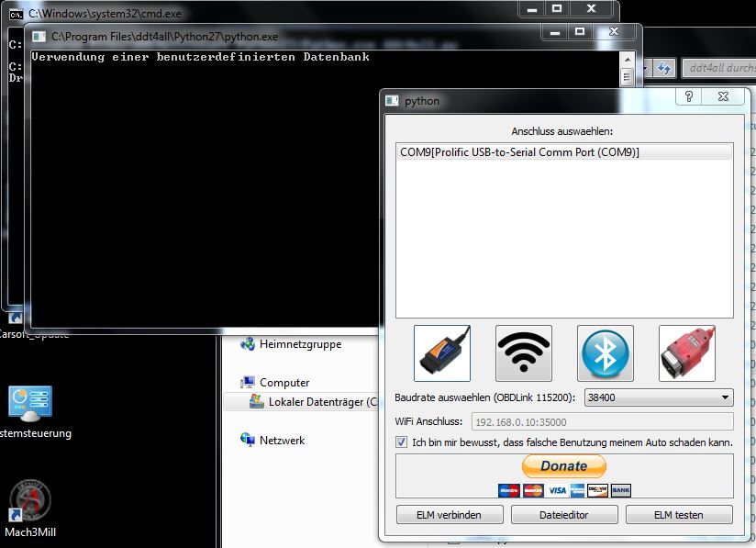
Task: Open the baudrate 38400 dropdown
Action: pos(659,397)
